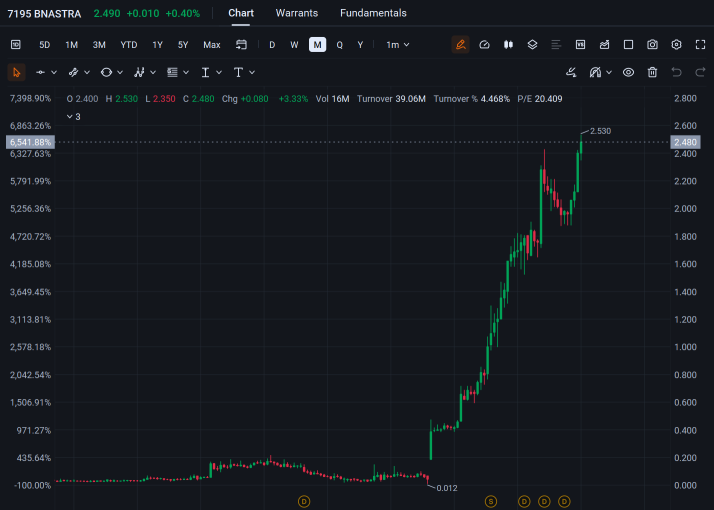This screenshot has height=510, width=714.
Task: Switch to yearly Y candle interval
Action: coord(360,45)
